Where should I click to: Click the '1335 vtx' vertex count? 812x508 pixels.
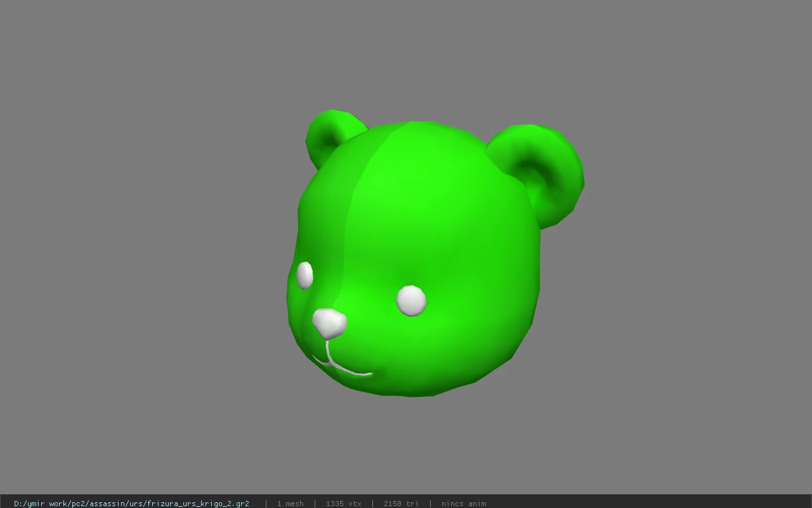click(343, 504)
